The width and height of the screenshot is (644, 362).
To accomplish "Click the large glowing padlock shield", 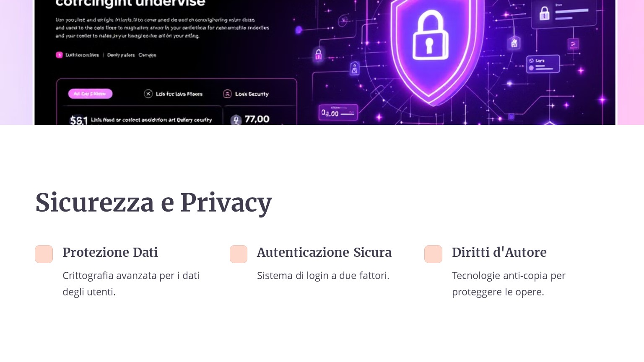I will [x=429, y=46].
